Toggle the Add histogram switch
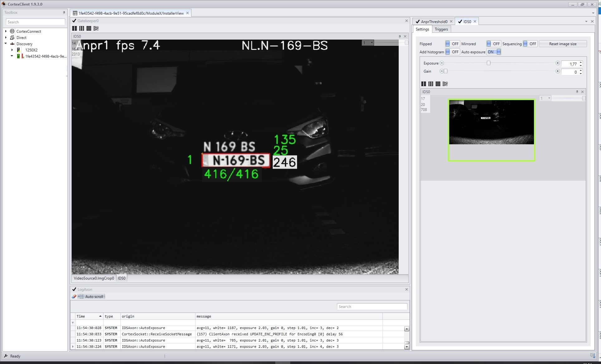Image resolution: width=601 pixels, height=364 pixels. (452, 52)
